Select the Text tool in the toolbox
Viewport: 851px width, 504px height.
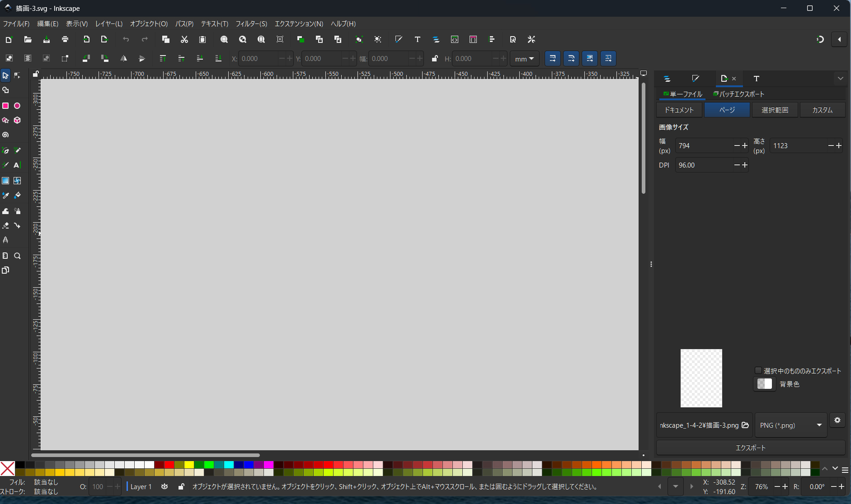point(17,165)
